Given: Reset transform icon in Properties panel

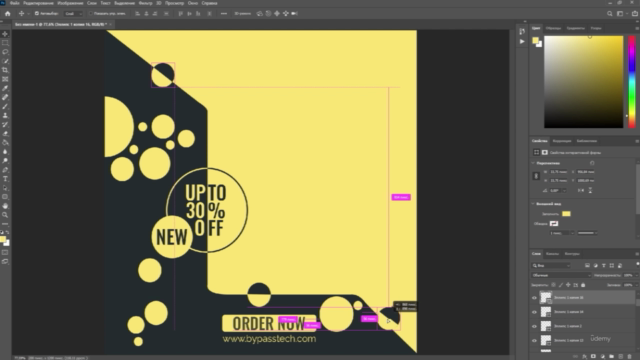Looking at the screenshot, I should (592, 163).
